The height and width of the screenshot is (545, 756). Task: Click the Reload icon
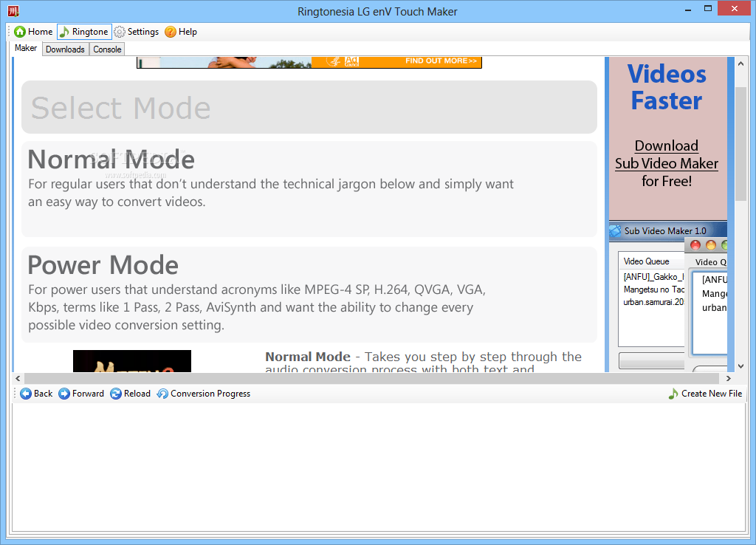[116, 394]
